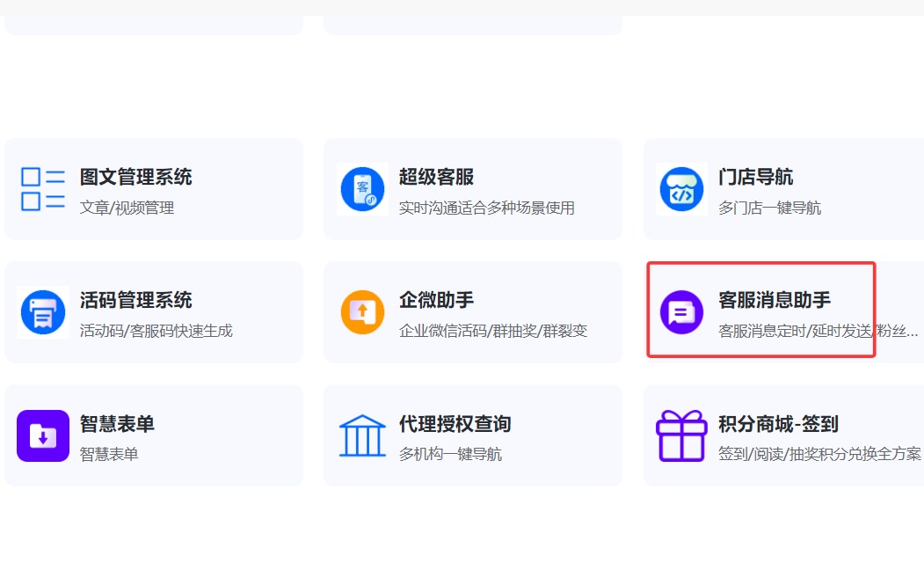Click the 门店导航 cloud navigation icon
Viewport: 924px width, 563px height.
coord(683,188)
